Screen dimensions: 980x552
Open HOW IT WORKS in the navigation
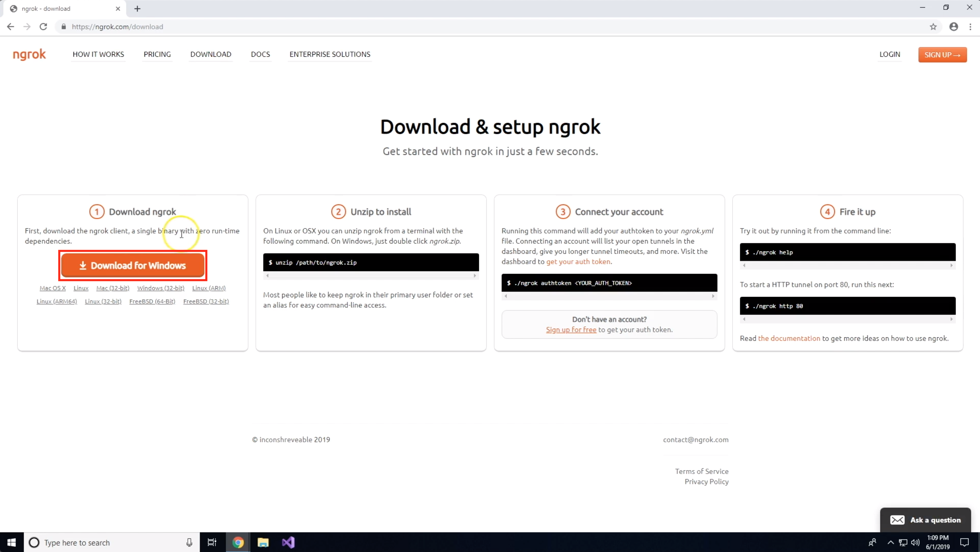coord(99,54)
